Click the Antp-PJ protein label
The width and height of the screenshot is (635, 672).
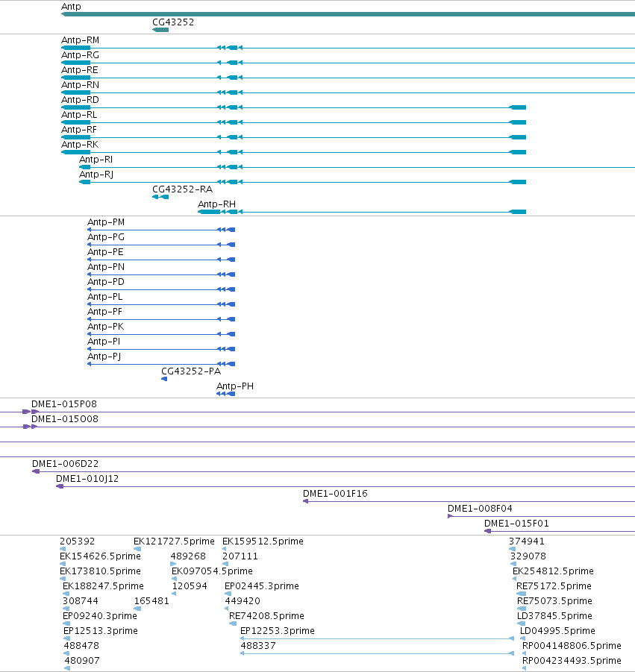[x=104, y=357]
